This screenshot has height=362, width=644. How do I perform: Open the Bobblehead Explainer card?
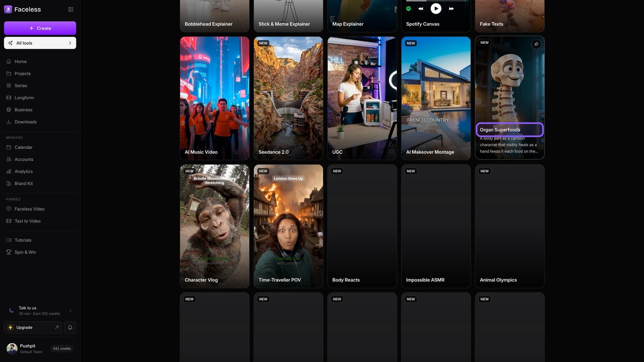click(215, 16)
